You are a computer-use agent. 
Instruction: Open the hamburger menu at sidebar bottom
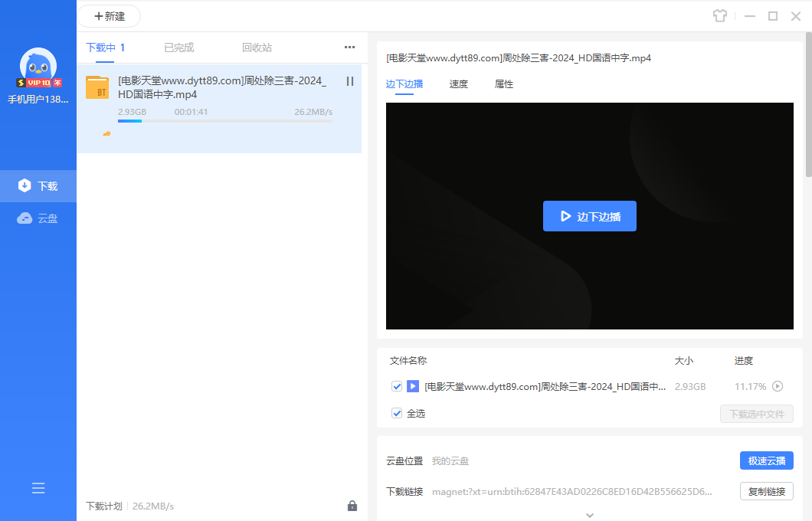point(38,488)
